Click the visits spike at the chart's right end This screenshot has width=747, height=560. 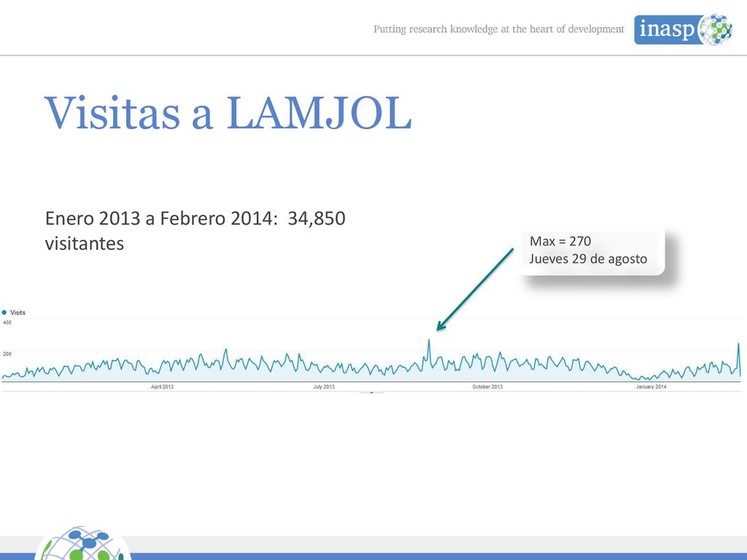pos(739,344)
